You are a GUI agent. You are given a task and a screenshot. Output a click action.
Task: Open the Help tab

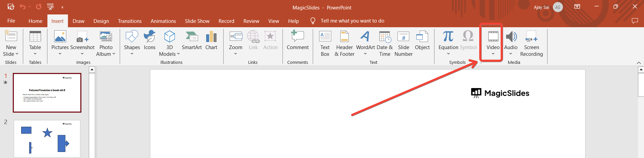[x=293, y=21]
